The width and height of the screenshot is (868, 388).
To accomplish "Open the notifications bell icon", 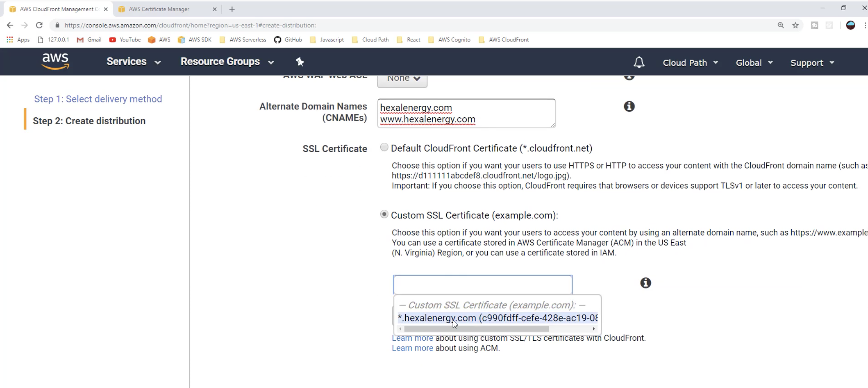I will click(x=639, y=62).
